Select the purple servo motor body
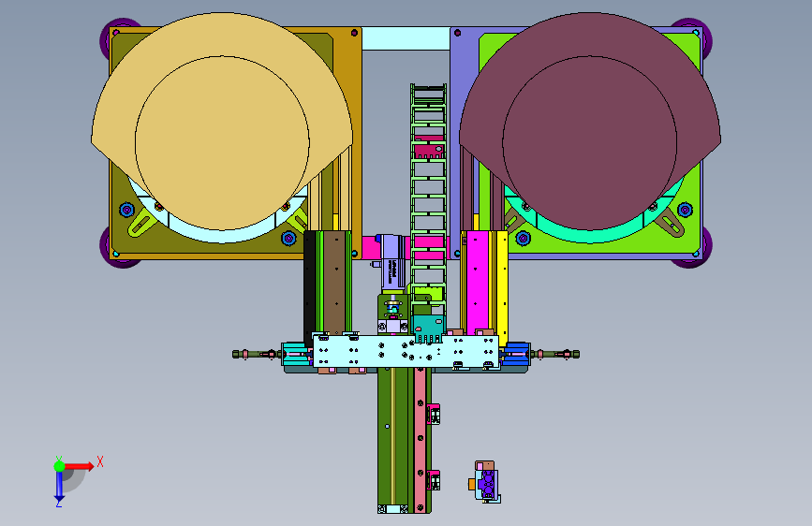Image resolution: width=812 pixels, height=526 pixels. [x=393, y=263]
